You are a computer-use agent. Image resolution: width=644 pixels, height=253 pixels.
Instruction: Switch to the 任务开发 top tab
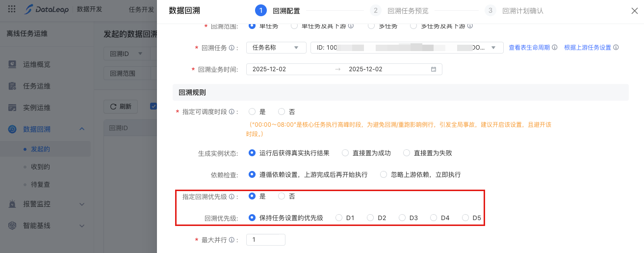coord(141,9)
